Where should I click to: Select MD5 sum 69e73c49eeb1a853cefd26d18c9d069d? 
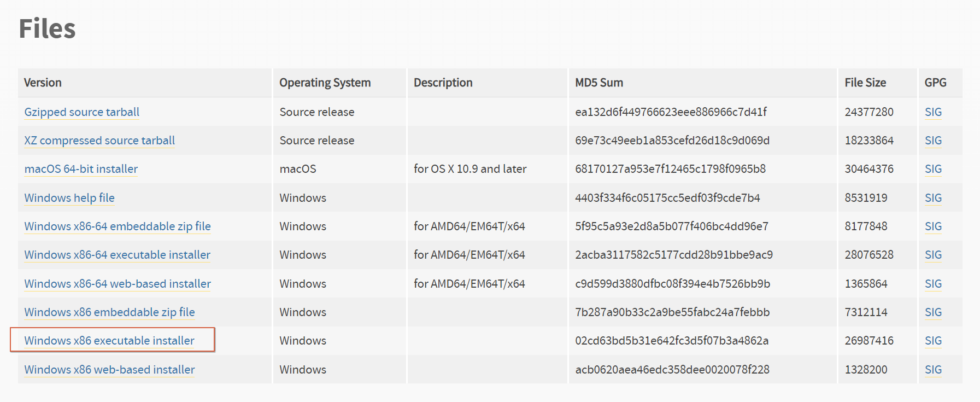point(672,141)
